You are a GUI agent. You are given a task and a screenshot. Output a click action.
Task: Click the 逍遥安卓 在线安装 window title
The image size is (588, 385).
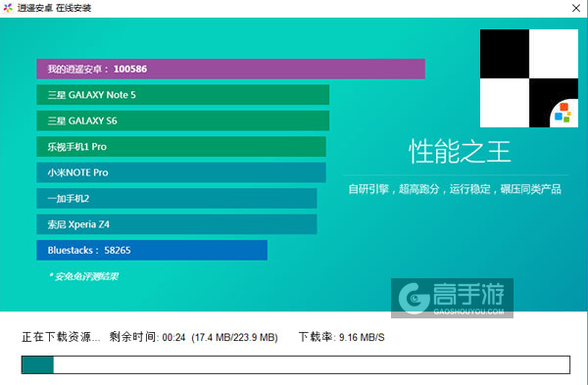(x=54, y=8)
